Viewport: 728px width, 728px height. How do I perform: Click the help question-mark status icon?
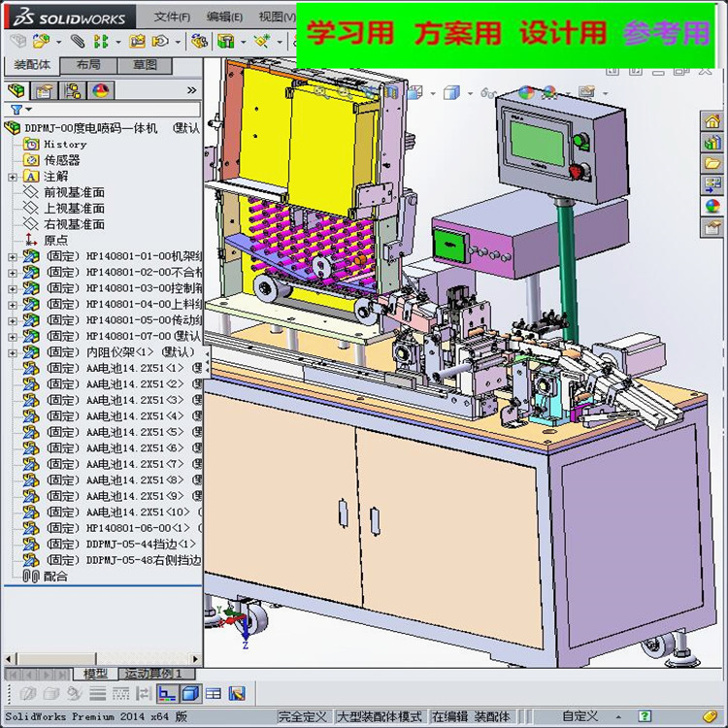[645, 716]
